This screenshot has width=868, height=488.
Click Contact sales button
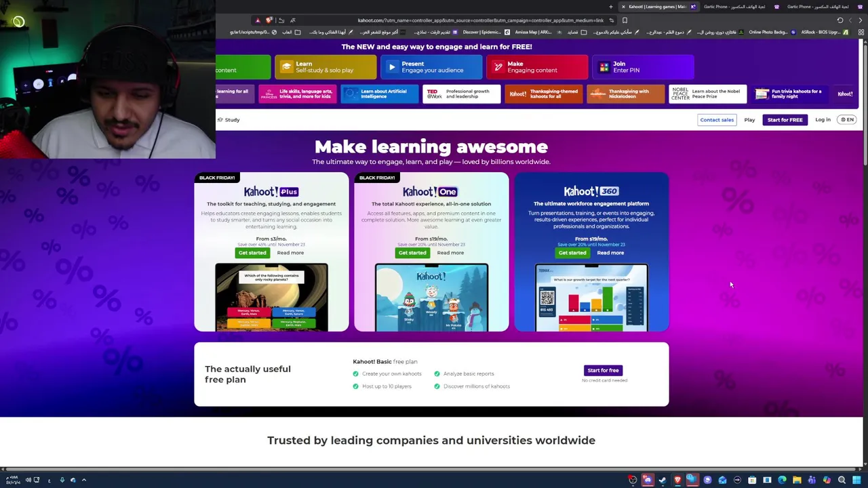[x=717, y=120]
